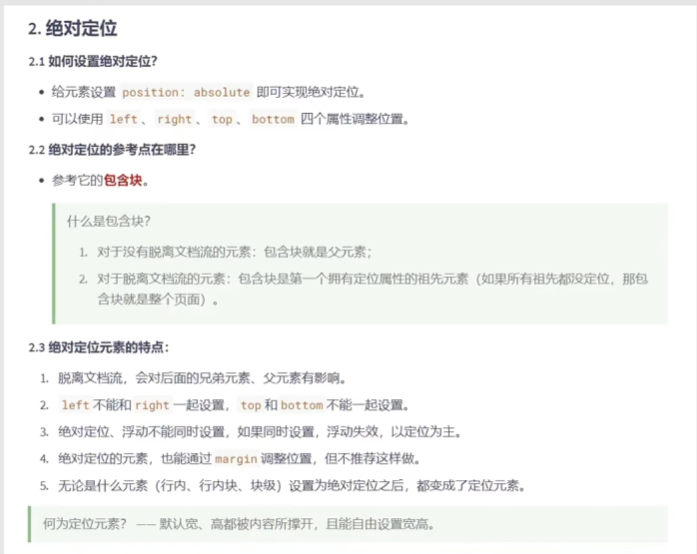Click the inline code 'top' in the 可以使用 bullet
Viewport: 697px width, 554px height.
tap(222, 119)
